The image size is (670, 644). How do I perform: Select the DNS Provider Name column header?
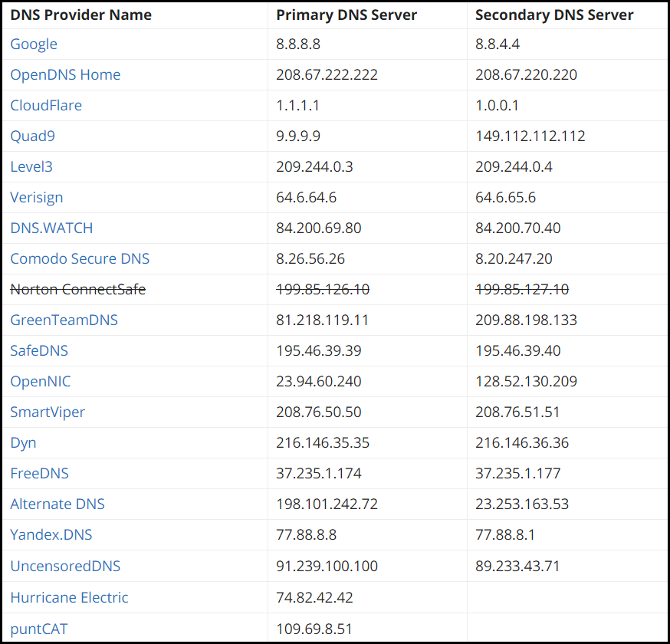[80, 15]
